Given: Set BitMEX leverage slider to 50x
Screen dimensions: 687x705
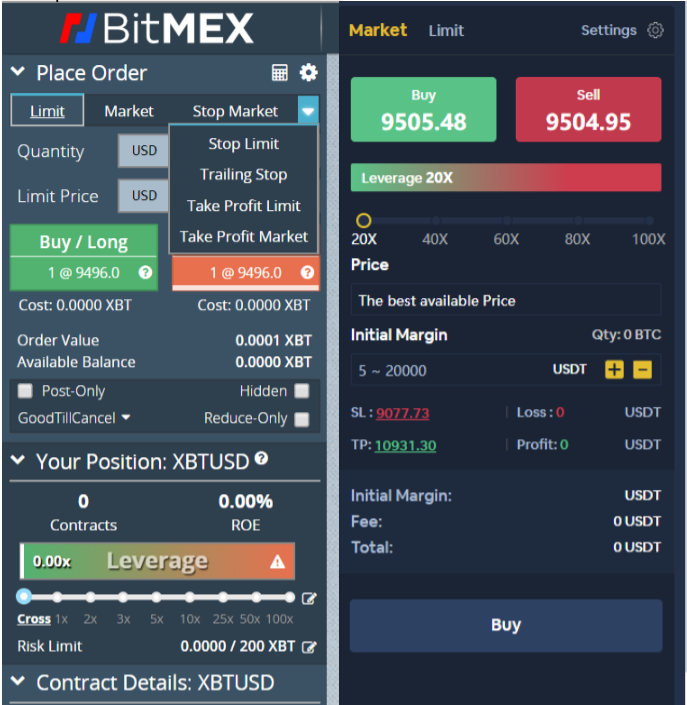Looking at the screenshot, I should tap(256, 597).
